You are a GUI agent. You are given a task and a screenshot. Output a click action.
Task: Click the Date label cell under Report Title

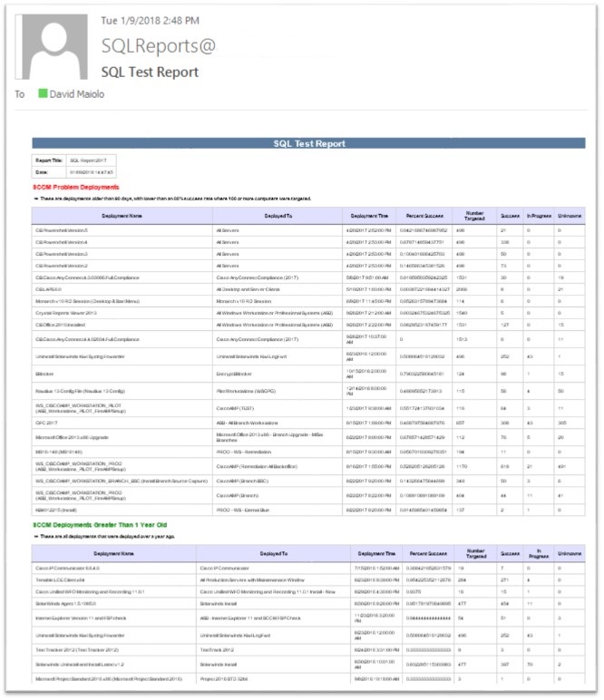(49, 172)
